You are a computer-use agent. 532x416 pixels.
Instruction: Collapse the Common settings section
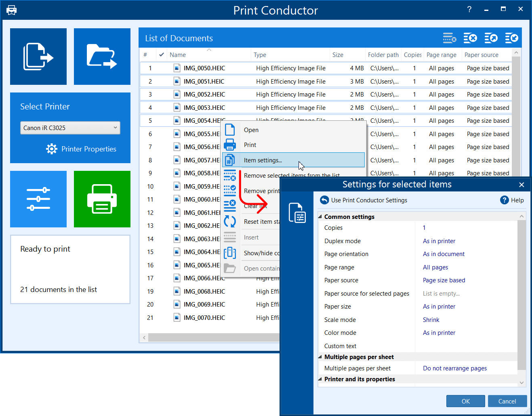coord(320,217)
